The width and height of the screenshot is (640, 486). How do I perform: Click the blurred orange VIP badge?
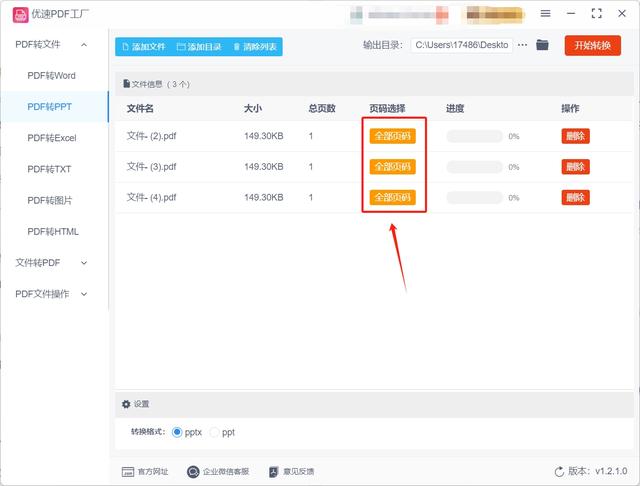tap(494, 15)
